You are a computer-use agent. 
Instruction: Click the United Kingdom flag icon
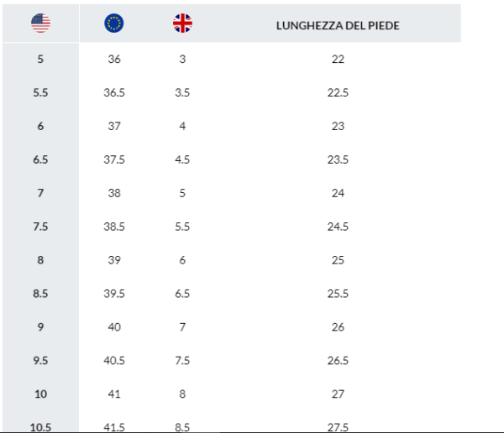point(182,23)
